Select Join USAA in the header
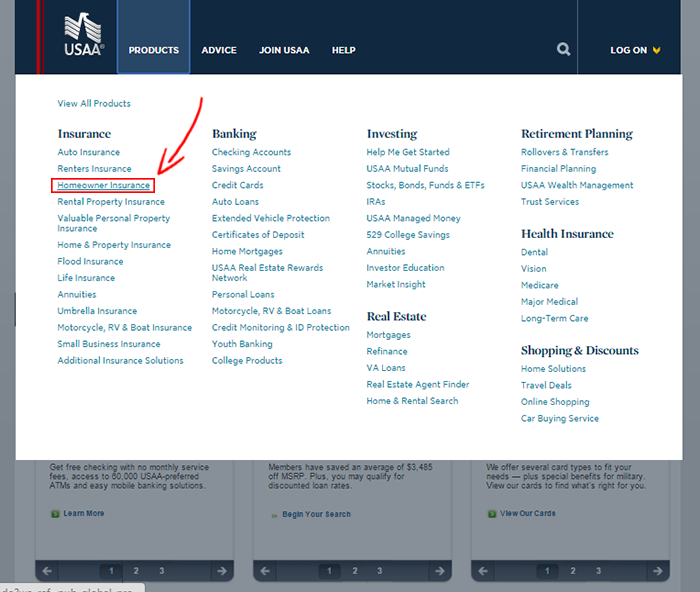Screen dimensions: 700x592 [x=284, y=50]
